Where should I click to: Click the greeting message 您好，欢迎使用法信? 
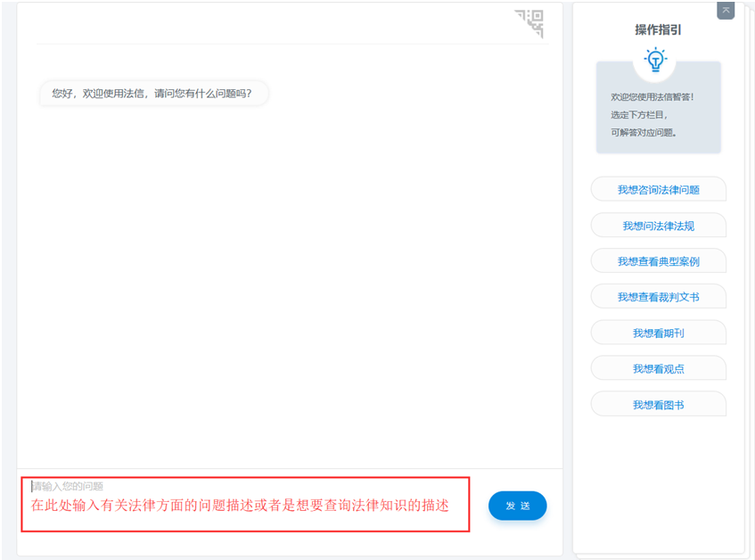tap(153, 94)
